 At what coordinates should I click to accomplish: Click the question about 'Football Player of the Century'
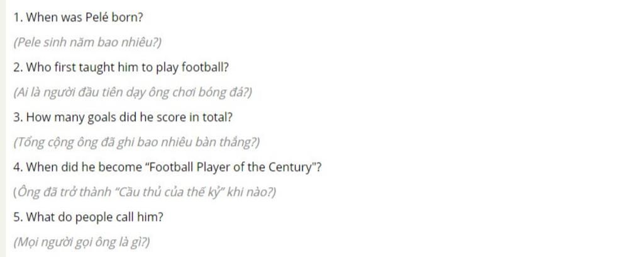[x=167, y=168]
